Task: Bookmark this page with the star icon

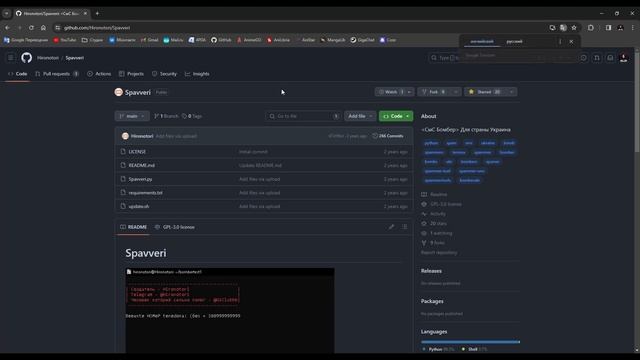Action: (574, 28)
